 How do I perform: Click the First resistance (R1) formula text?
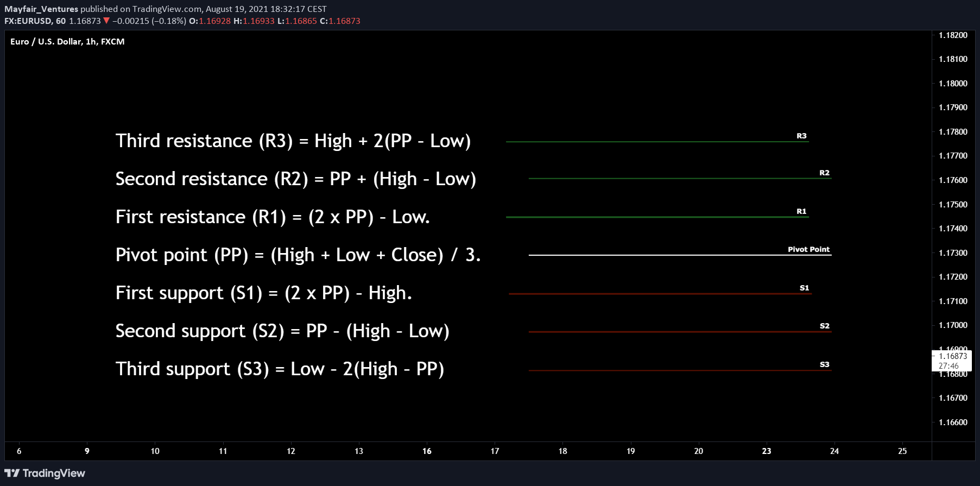pyautogui.click(x=273, y=217)
